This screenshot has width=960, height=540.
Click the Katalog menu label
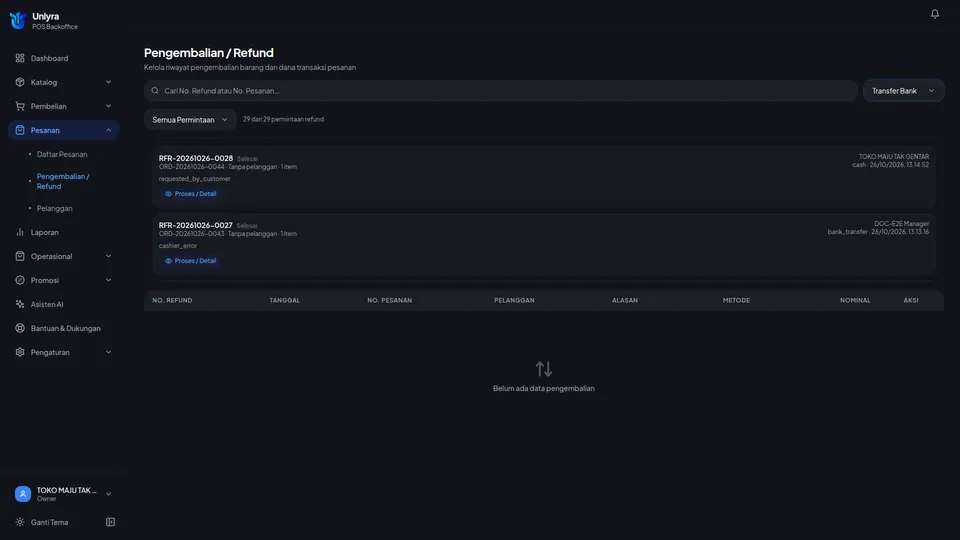(x=44, y=82)
